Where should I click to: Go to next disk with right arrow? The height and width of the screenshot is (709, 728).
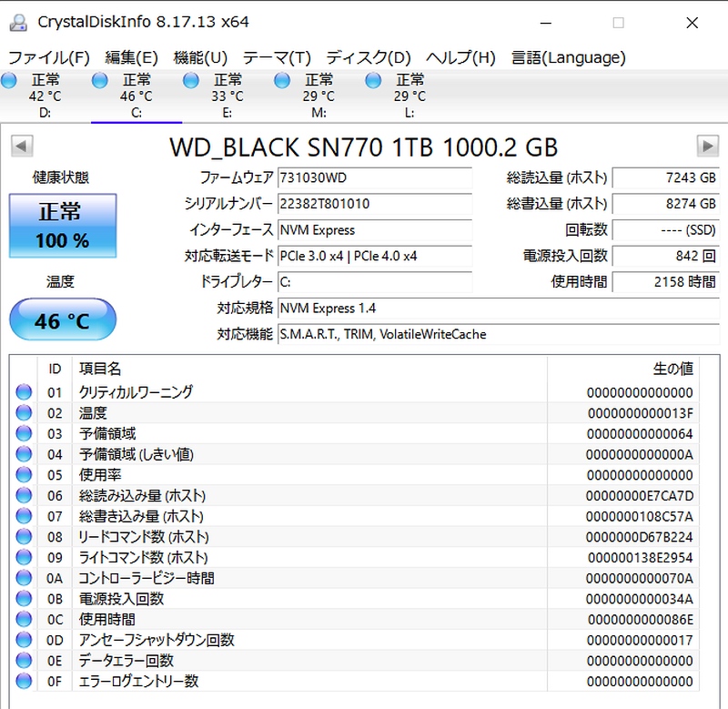[707, 146]
